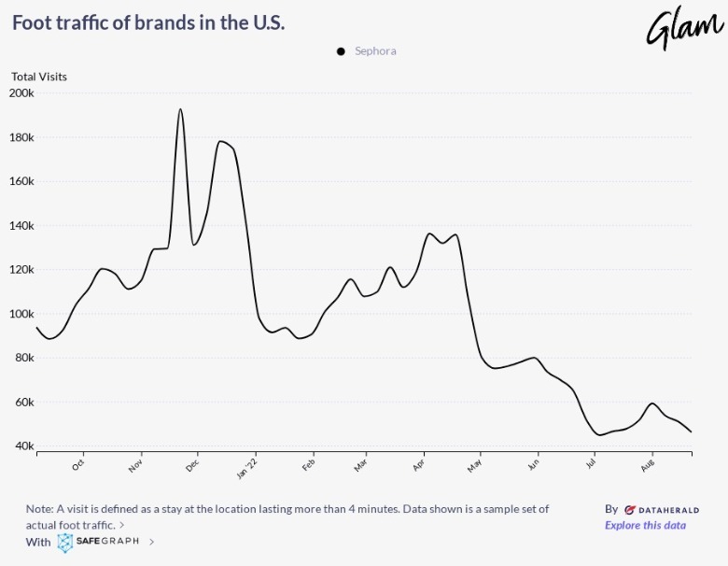Click the Aug month axis label
728x566 pixels.
point(650,462)
